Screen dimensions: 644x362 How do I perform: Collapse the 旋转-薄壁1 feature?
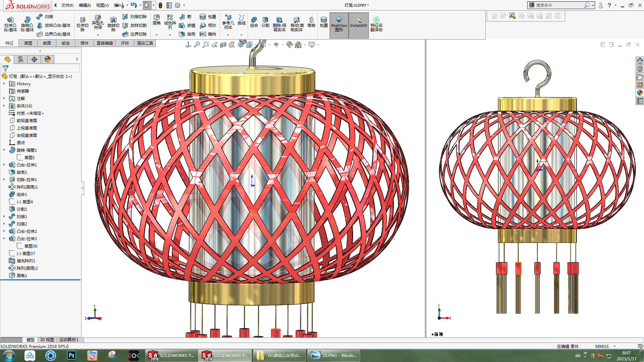tap(4, 150)
